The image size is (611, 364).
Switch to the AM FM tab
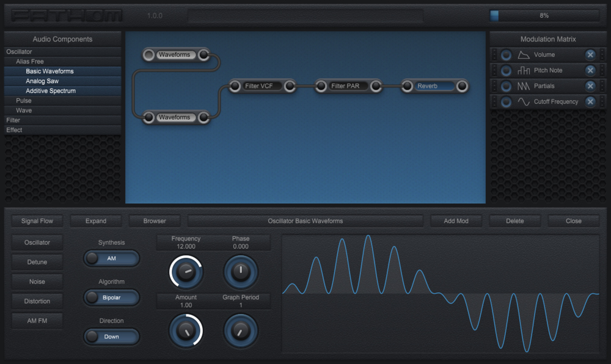click(37, 321)
